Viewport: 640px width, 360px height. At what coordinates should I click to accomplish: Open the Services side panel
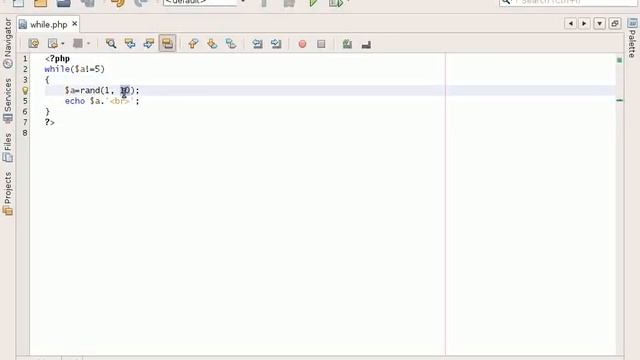[8, 100]
